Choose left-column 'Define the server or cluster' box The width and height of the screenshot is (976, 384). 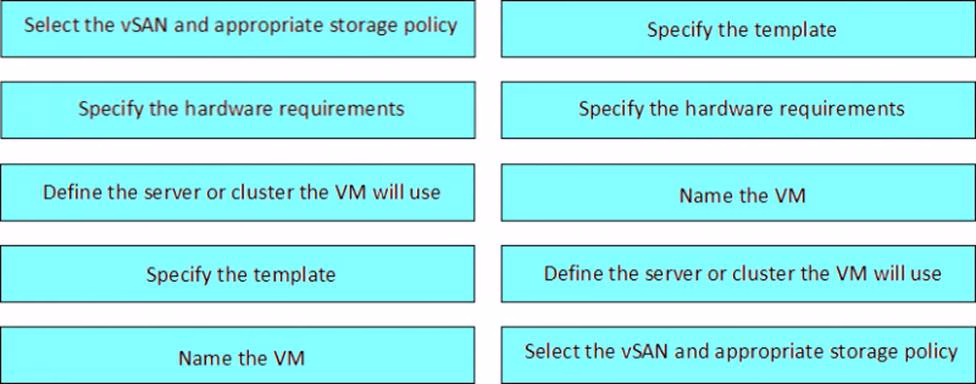point(238,192)
